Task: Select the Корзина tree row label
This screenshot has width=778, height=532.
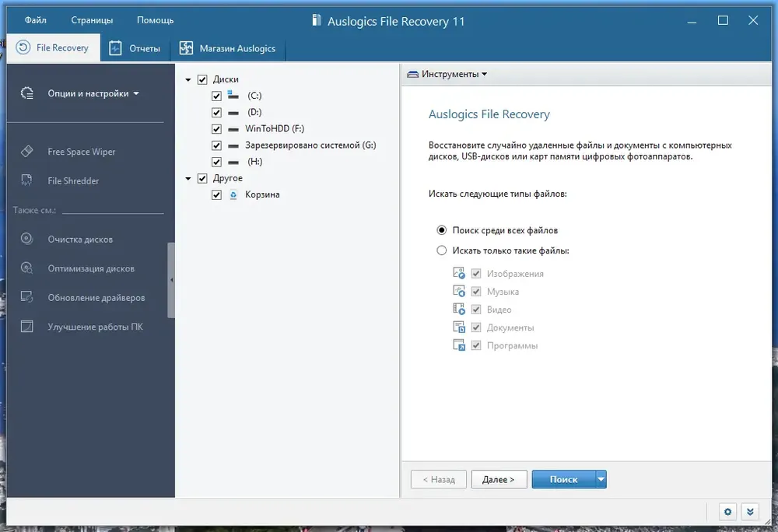Action: 262,194
